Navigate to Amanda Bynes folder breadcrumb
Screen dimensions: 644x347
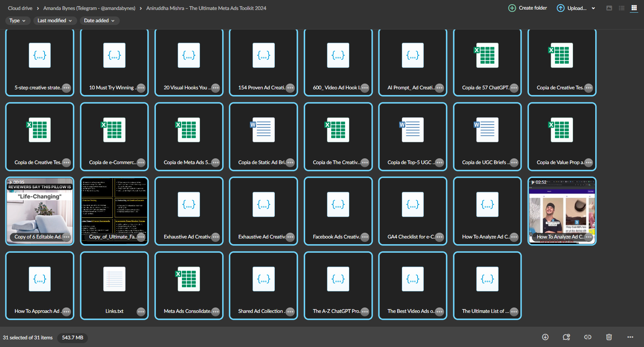(89, 8)
